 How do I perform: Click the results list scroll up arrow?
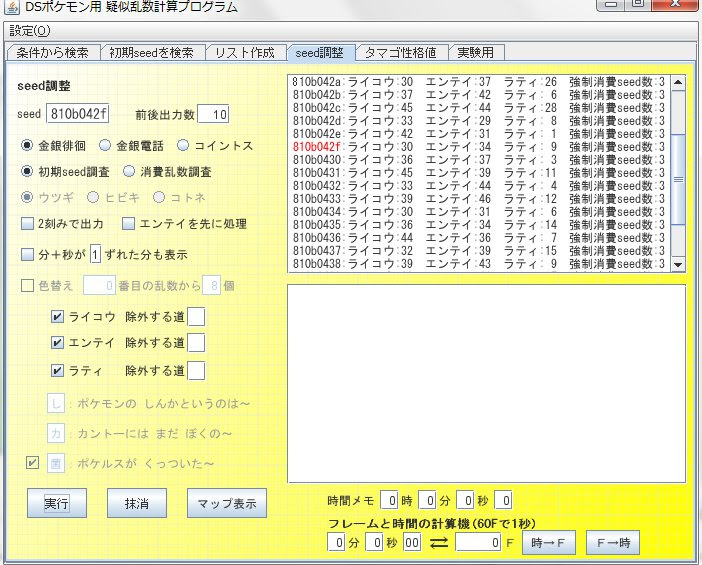tap(678, 82)
